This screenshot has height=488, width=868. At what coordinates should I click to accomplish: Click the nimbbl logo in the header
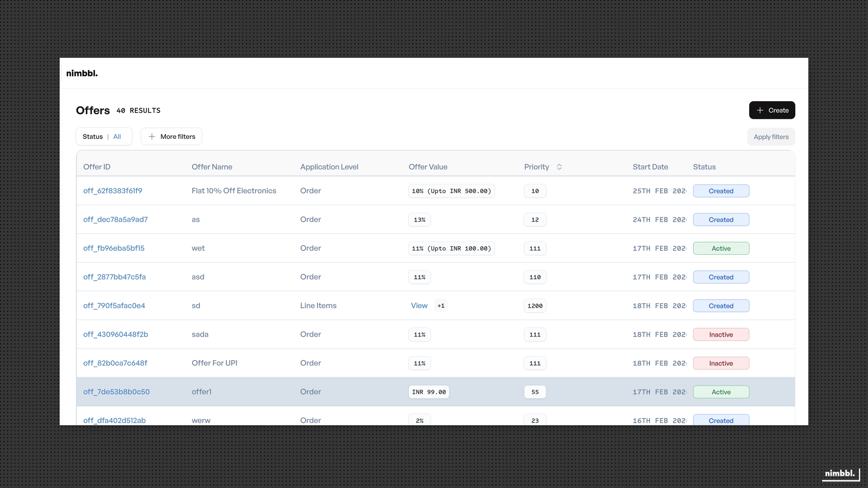click(x=82, y=73)
